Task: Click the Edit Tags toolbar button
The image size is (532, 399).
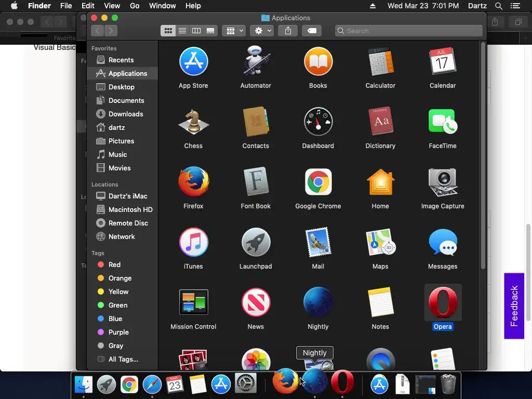Action: pyautogui.click(x=312, y=31)
